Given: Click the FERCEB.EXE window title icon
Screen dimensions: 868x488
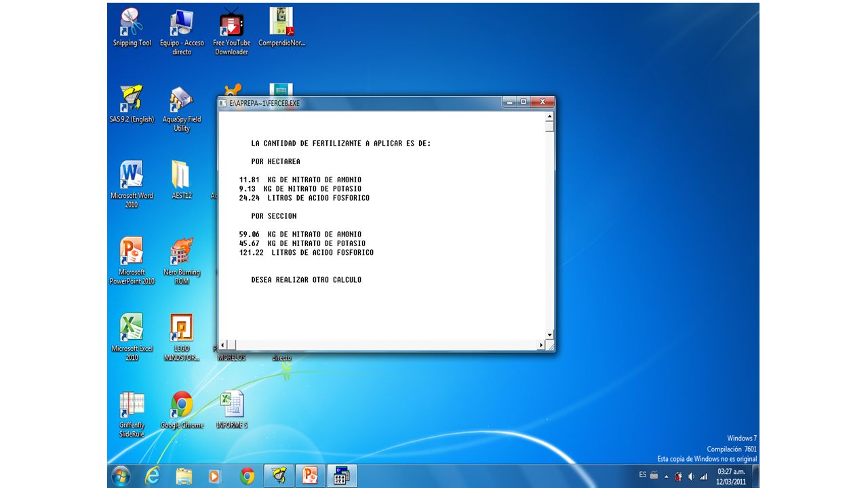Looking at the screenshot, I should tap(222, 103).
